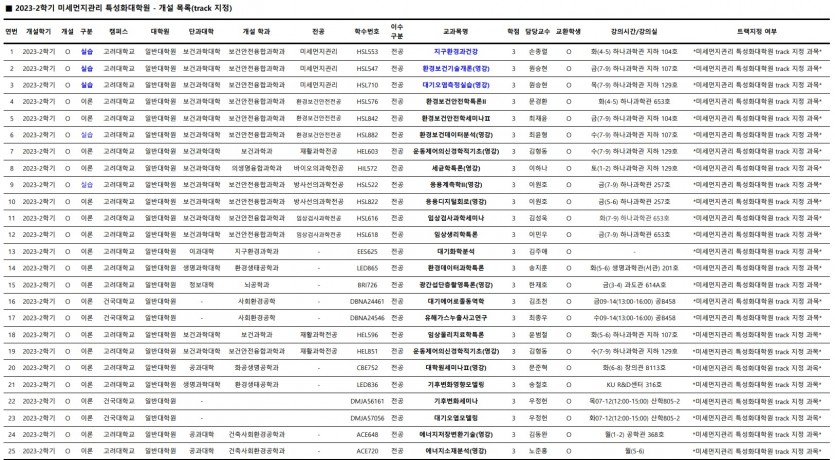Click course name '유해가스누출사고연구'
The height and width of the screenshot is (460, 835).
pyautogui.click(x=455, y=318)
